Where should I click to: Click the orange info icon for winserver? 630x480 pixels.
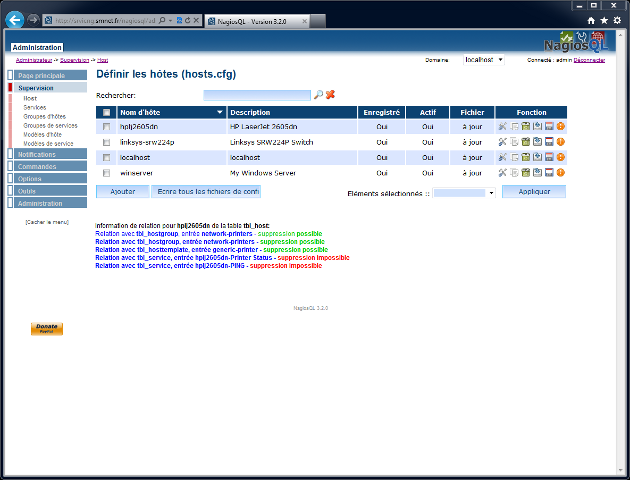(561, 172)
